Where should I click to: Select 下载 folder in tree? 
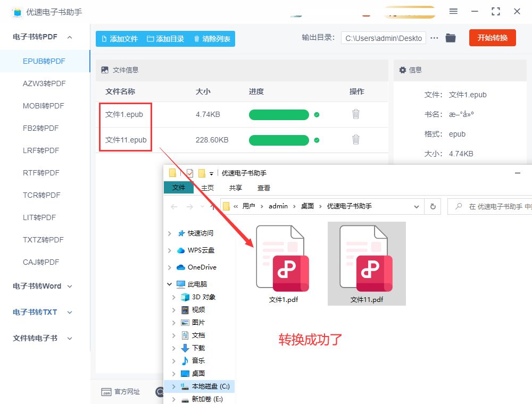coord(198,348)
